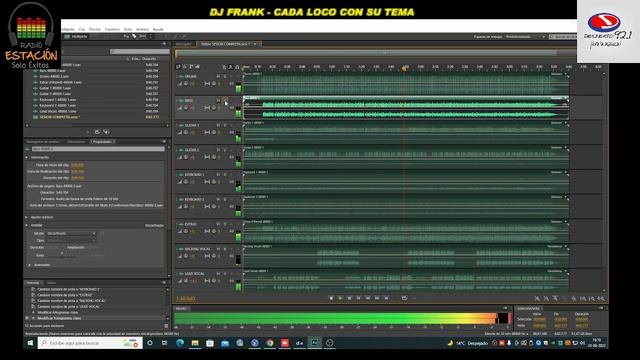Open the Clip menu

pyautogui.click(x=82, y=29)
